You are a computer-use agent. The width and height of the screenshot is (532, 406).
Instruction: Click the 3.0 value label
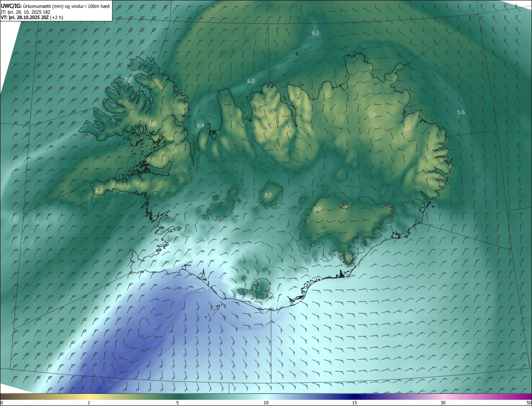(317, 210)
